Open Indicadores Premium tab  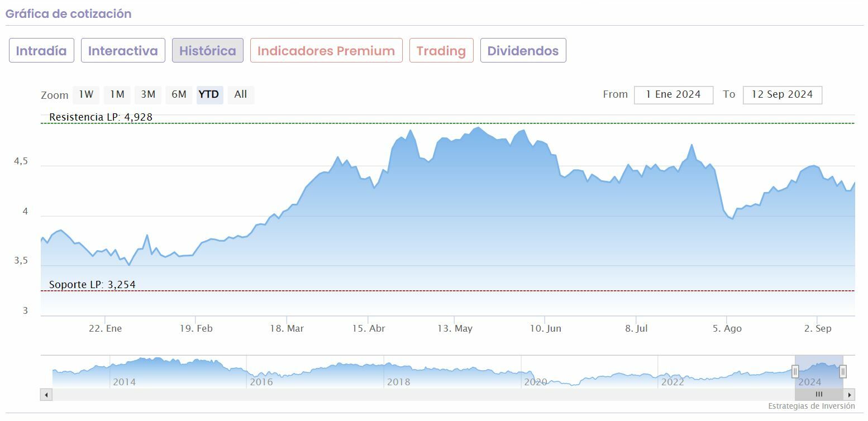tap(326, 51)
